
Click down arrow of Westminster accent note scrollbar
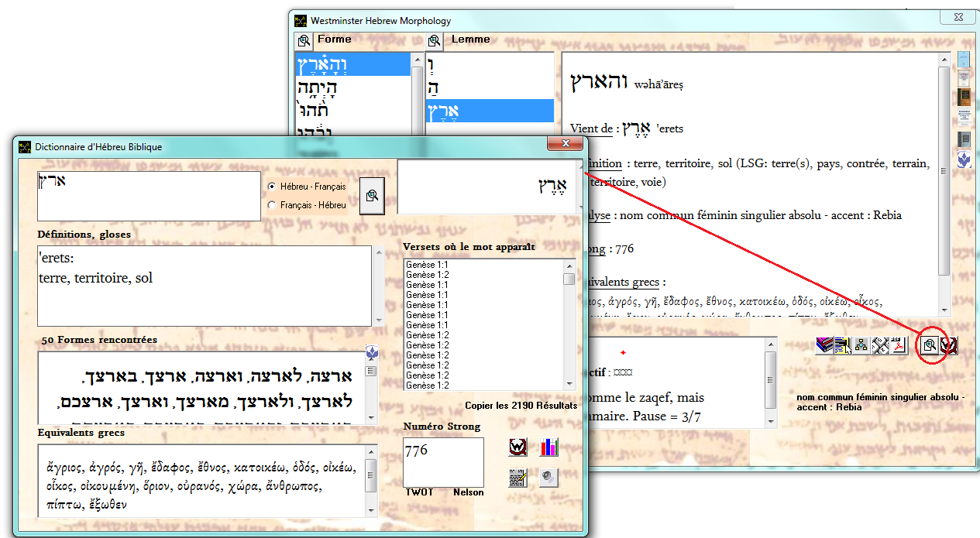pyautogui.click(x=770, y=423)
